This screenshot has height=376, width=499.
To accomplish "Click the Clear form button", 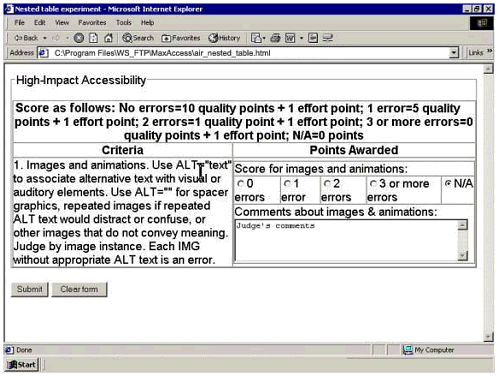I will pos(79,289).
